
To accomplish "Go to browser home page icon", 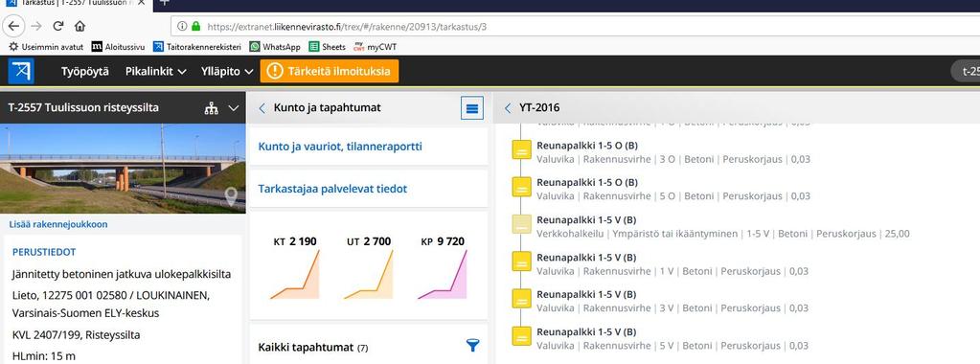I will point(80,26).
